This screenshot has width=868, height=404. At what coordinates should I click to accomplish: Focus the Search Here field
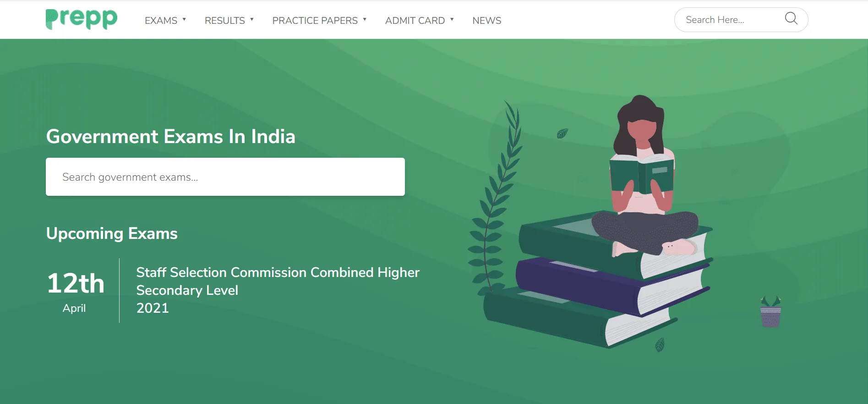pos(733,20)
